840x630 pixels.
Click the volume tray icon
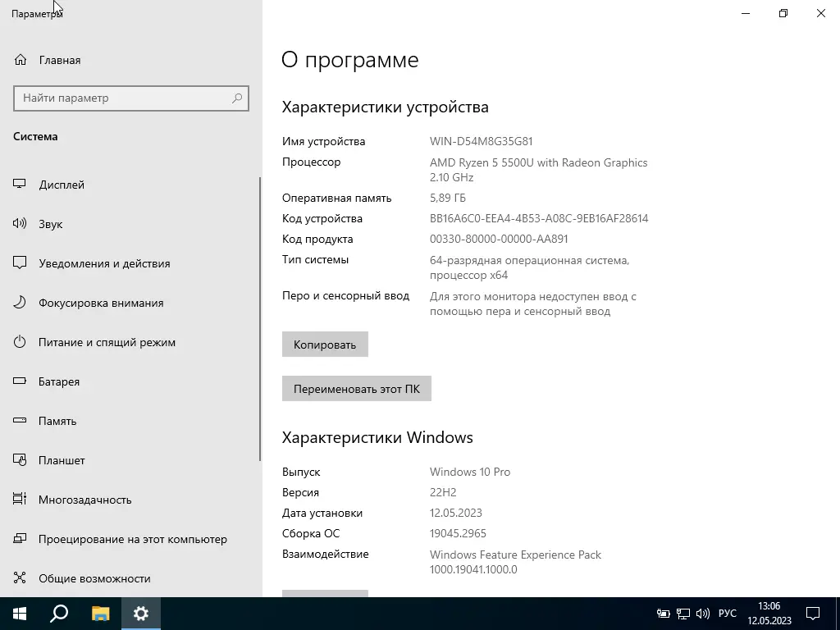coord(703,614)
